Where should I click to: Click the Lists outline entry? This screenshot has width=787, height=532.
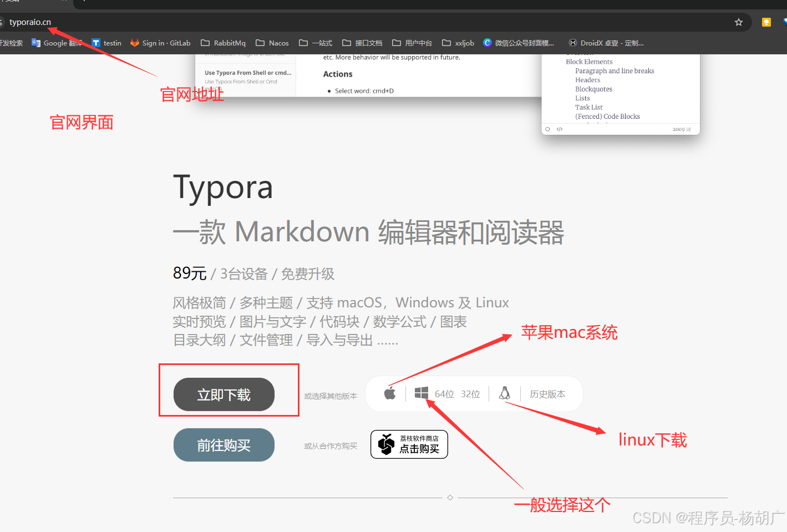(582, 98)
